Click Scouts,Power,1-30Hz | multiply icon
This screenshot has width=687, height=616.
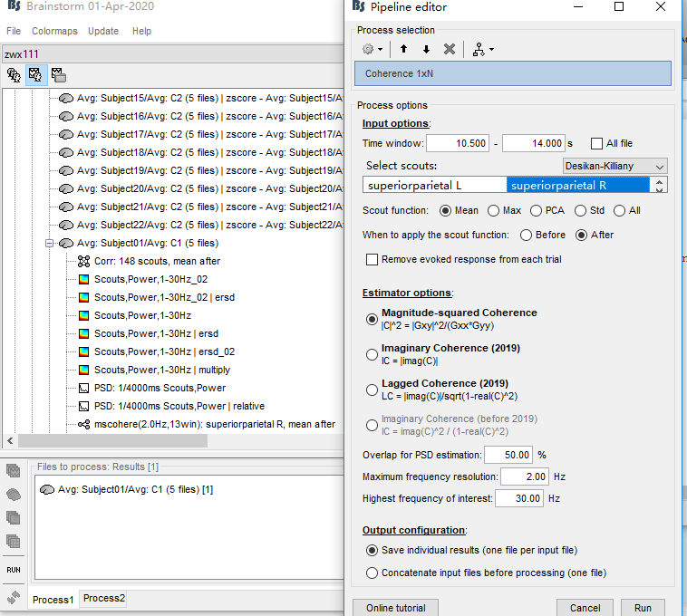click(x=83, y=370)
